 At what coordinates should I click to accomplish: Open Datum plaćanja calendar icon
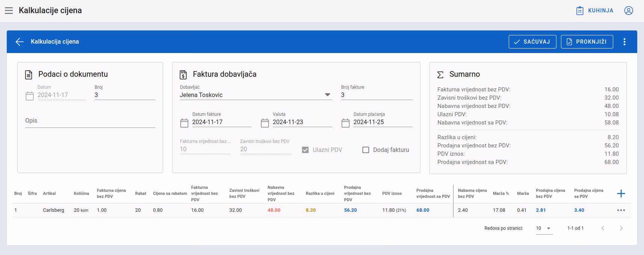346,123
